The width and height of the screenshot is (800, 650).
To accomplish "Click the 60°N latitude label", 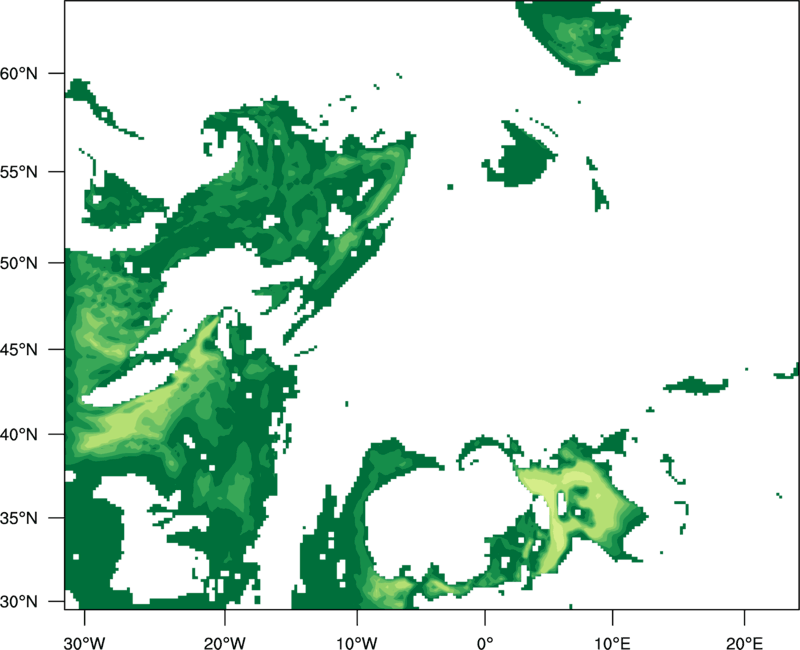I will [19, 73].
